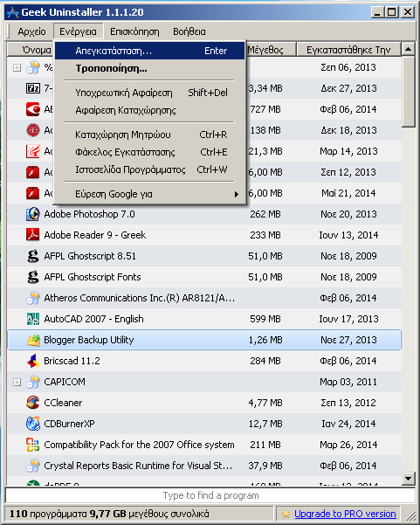
Task: Click the Geek Uninstaller title bar icon
Action: 13,12
